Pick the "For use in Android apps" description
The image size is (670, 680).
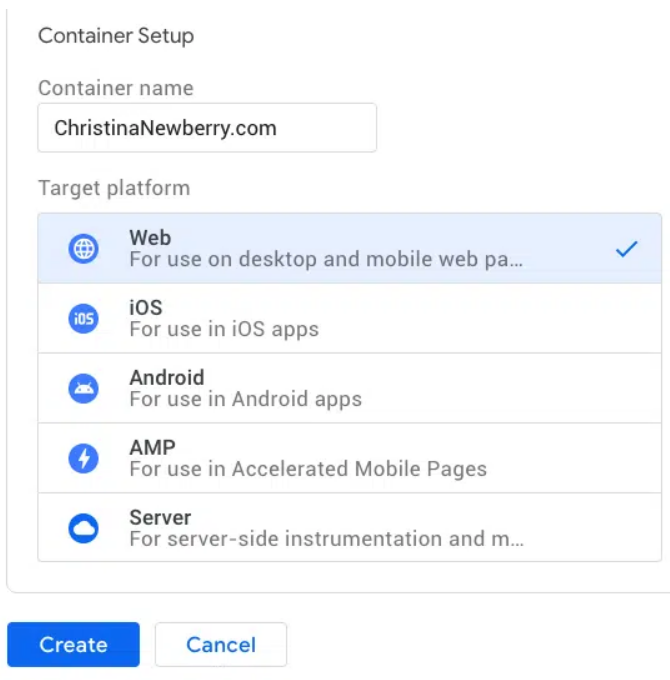pyautogui.click(x=245, y=399)
